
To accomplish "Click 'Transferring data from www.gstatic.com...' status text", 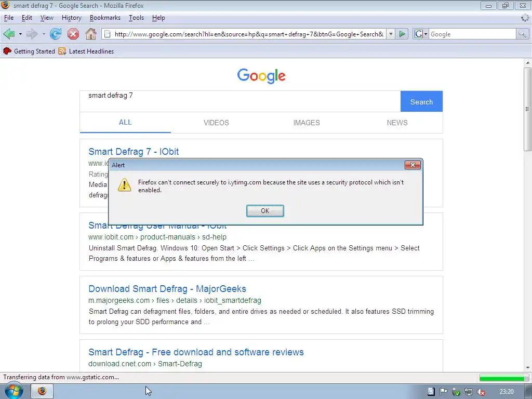I will (61, 377).
